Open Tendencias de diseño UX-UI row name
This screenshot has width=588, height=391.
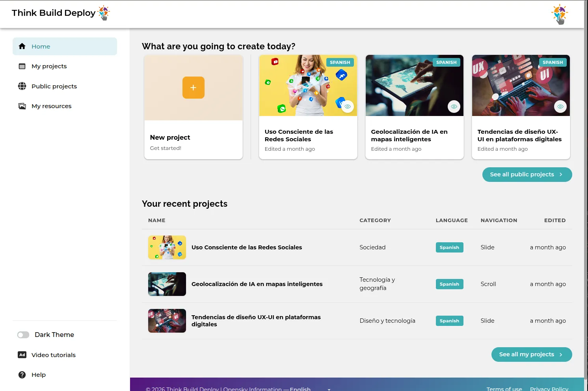[256, 321]
